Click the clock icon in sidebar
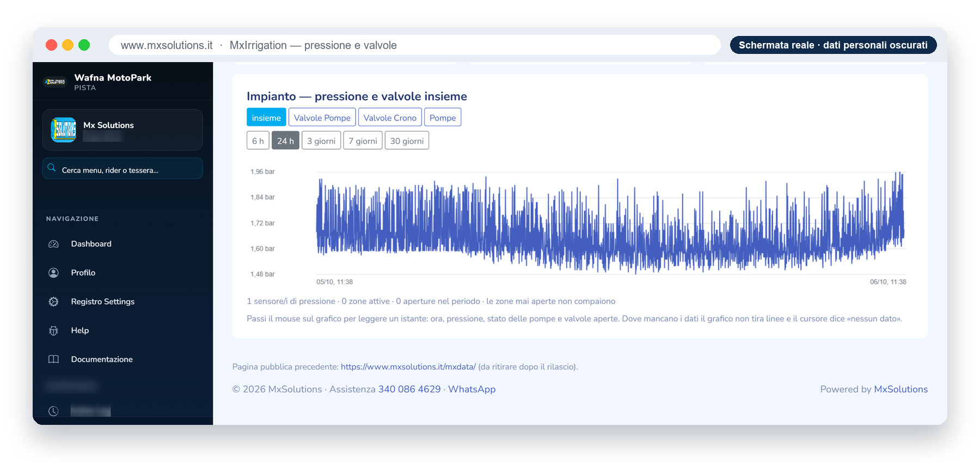Image resolution: width=980 pixels, height=463 pixels. (x=53, y=411)
